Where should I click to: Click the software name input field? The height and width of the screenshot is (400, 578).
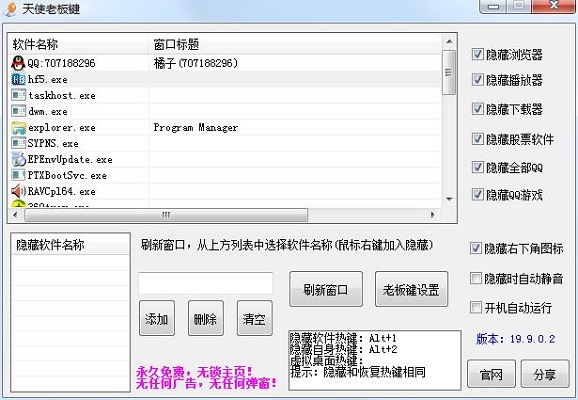[x=206, y=283]
